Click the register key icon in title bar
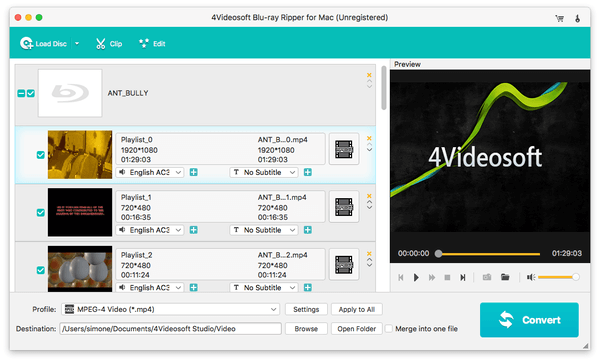The image size is (600, 362). click(x=577, y=18)
